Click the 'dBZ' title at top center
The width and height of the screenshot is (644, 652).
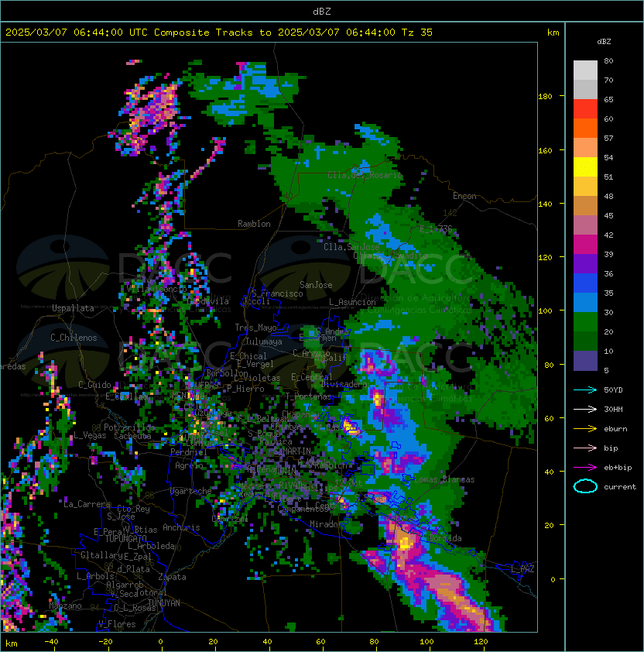tap(322, 11)
